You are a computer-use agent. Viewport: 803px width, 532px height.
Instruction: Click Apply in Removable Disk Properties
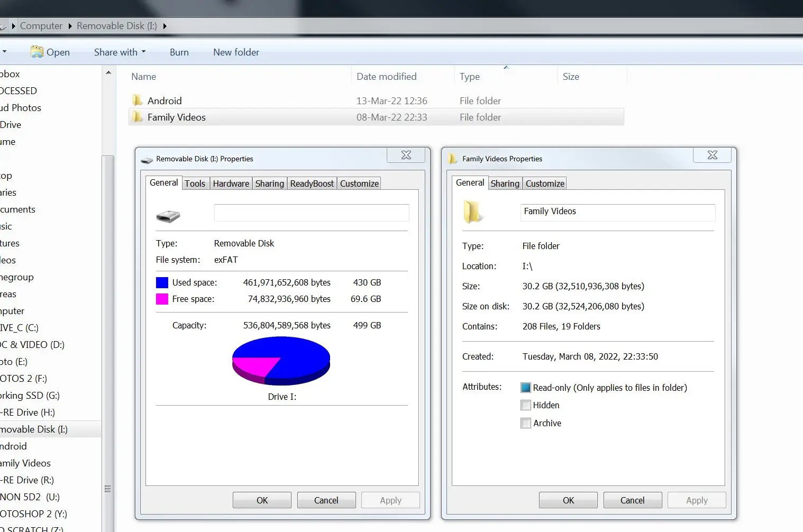[390, 500]
